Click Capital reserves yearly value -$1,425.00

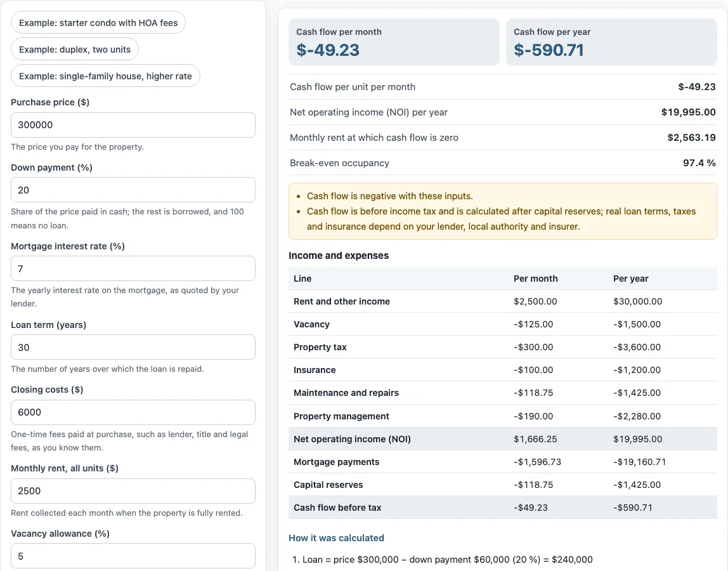click(x=637, y=485)
